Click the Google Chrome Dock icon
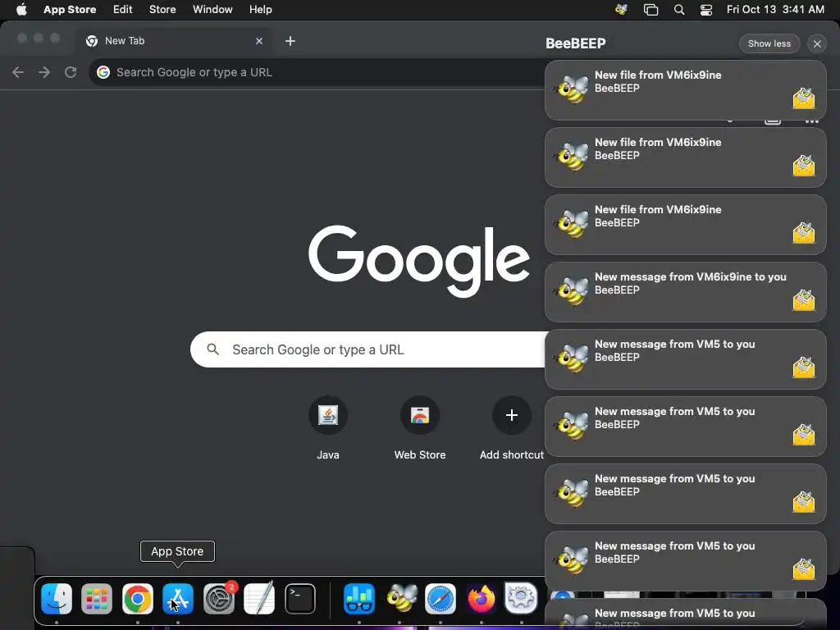Viewport: 840px width, 630px height. (x=138, y=598)
